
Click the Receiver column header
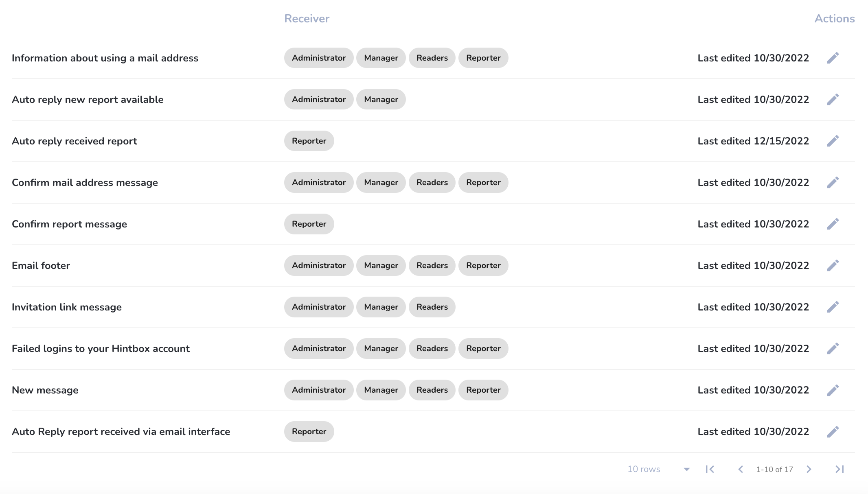(x=307, y=18)
